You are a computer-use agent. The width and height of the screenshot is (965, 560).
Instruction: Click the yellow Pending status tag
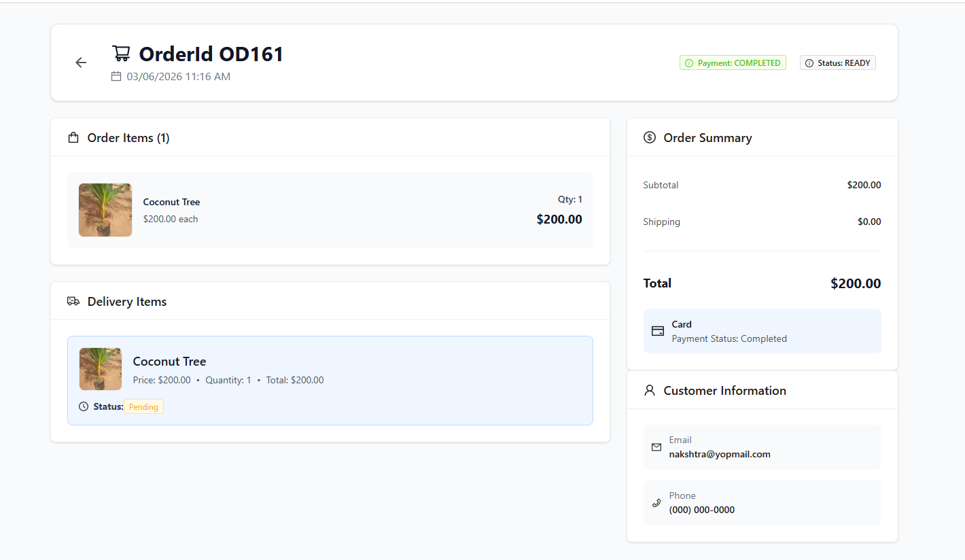pos(143,407)
